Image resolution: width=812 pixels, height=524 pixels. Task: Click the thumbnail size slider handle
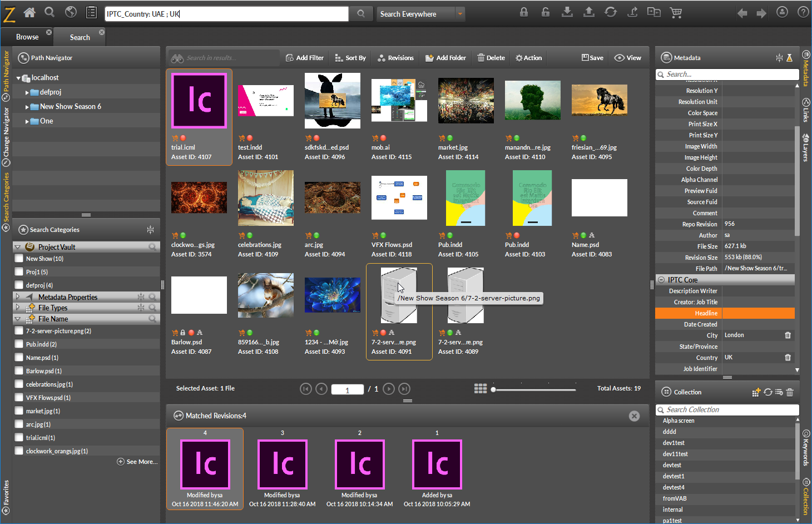[x=493, y=389]
